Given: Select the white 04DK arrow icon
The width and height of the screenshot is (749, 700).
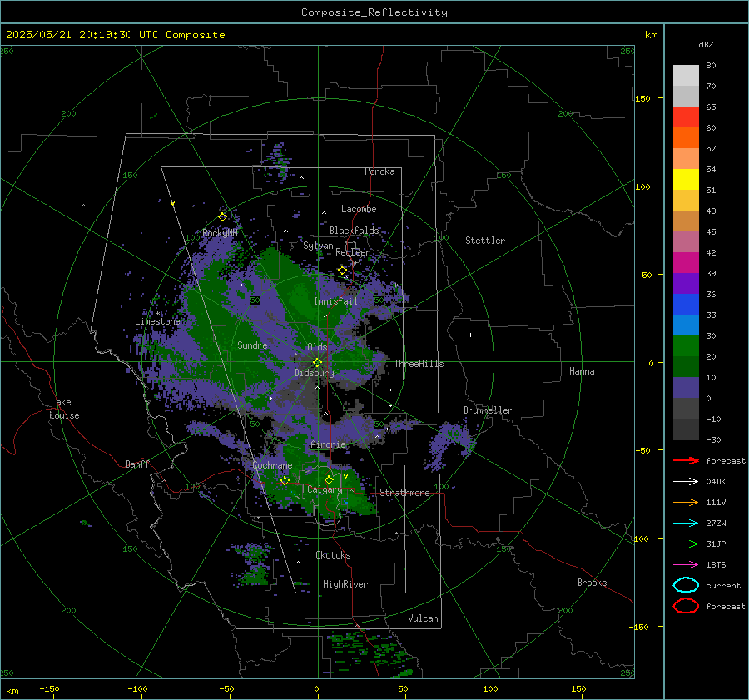Looking at the screenshot, I should coord(686,482).
